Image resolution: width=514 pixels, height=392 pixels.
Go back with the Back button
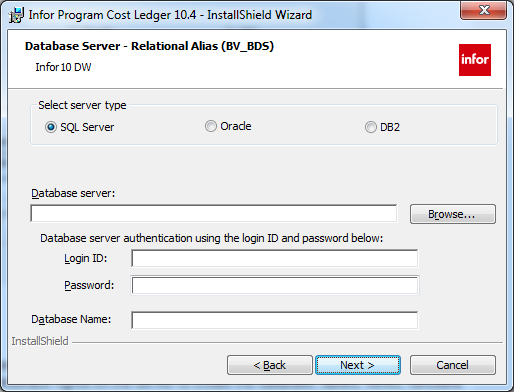pos(270,365)
